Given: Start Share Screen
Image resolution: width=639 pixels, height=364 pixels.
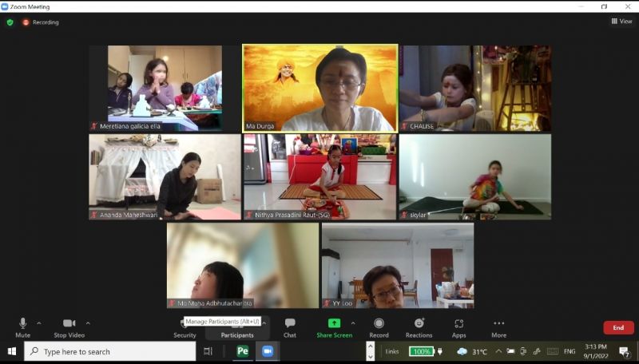Looking at the screenshot, I should click(x=334, y=328).
